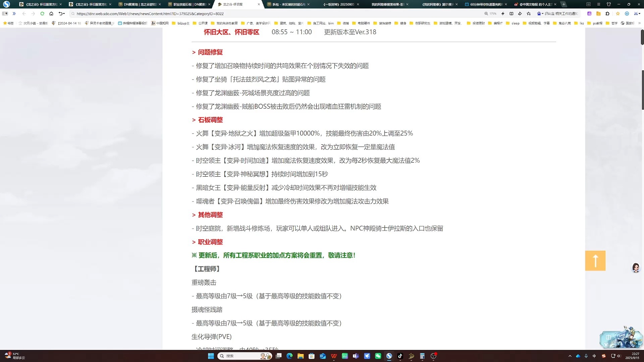Click the refresh icon in Chrome toolbar
644x362 pixels.
(42, 14)
